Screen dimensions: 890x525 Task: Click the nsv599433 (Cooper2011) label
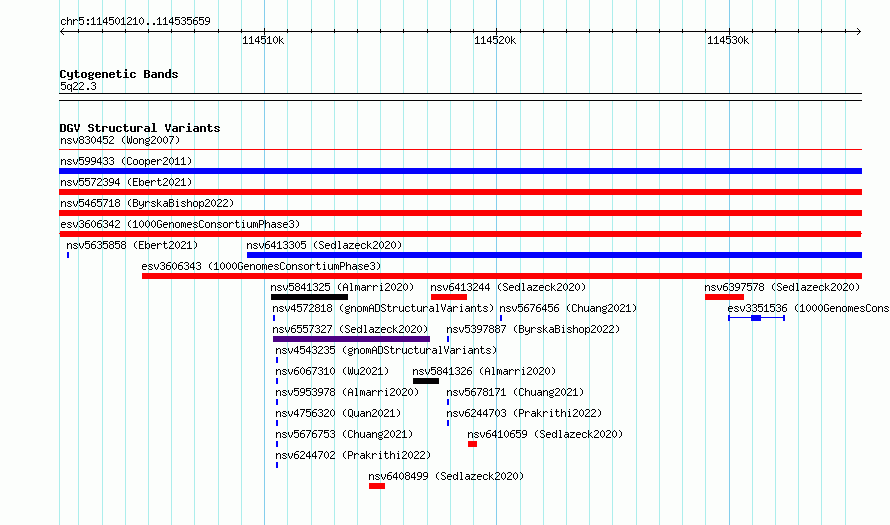coord(126,161)
